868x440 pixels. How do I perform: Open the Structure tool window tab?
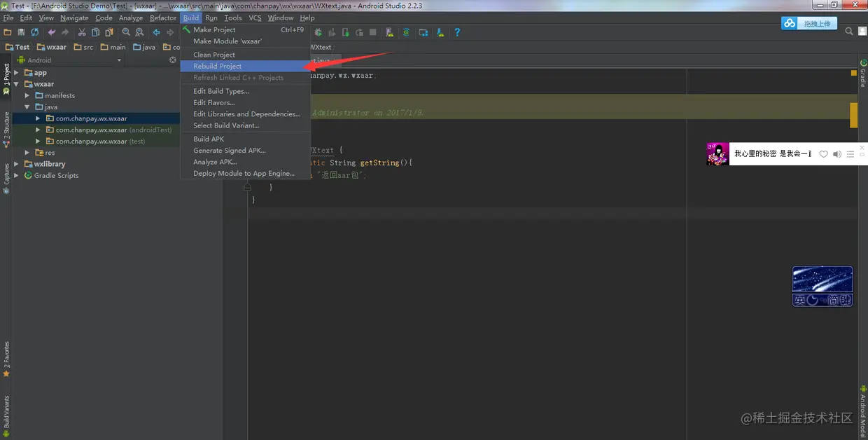pyautogui.click(x=6, y=129)
